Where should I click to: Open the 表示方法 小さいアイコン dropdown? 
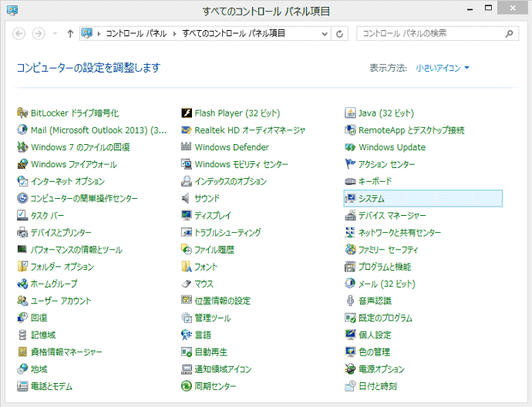[443, 68]
